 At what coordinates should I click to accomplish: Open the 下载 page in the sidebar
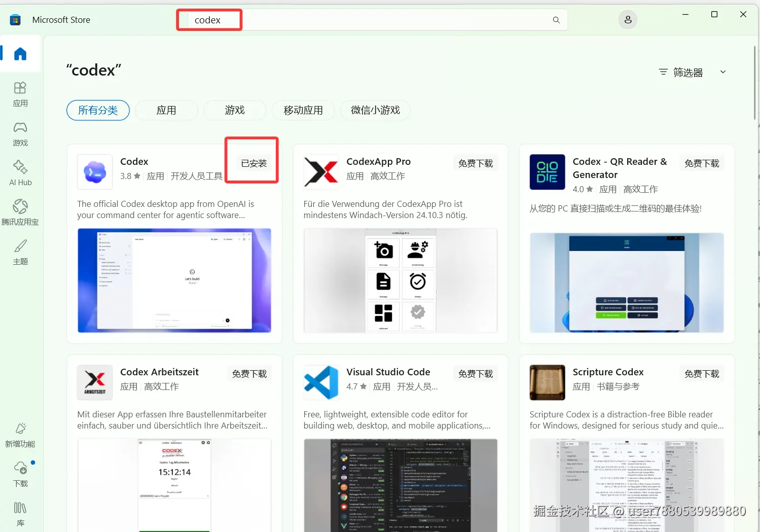[x=20, y=475]
